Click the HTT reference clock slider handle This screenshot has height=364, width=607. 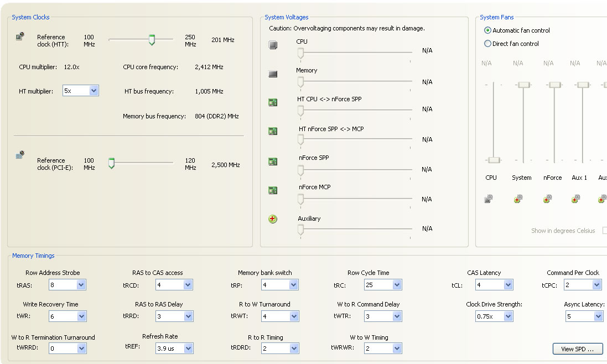(x=152, y=40)
